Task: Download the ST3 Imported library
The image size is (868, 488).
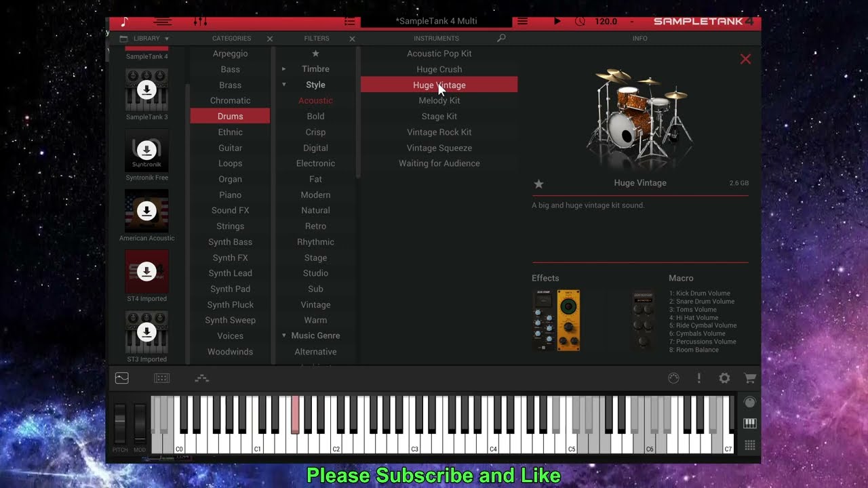Action: [146, 332]
